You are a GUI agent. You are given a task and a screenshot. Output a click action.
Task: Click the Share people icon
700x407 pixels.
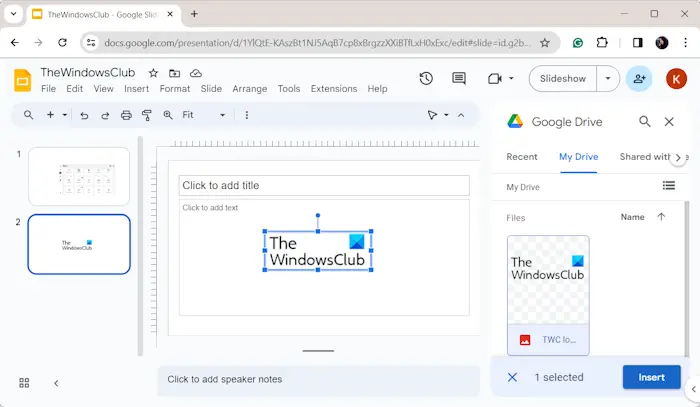point(639,79)
